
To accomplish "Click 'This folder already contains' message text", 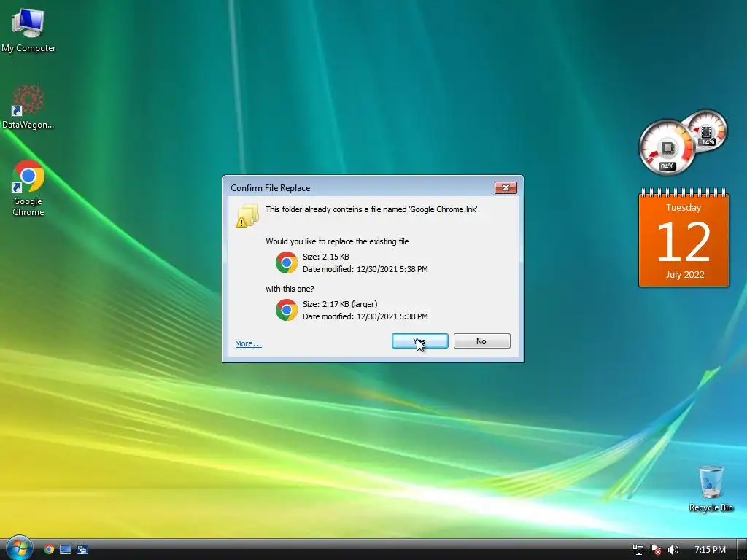I will coord(373,209).
